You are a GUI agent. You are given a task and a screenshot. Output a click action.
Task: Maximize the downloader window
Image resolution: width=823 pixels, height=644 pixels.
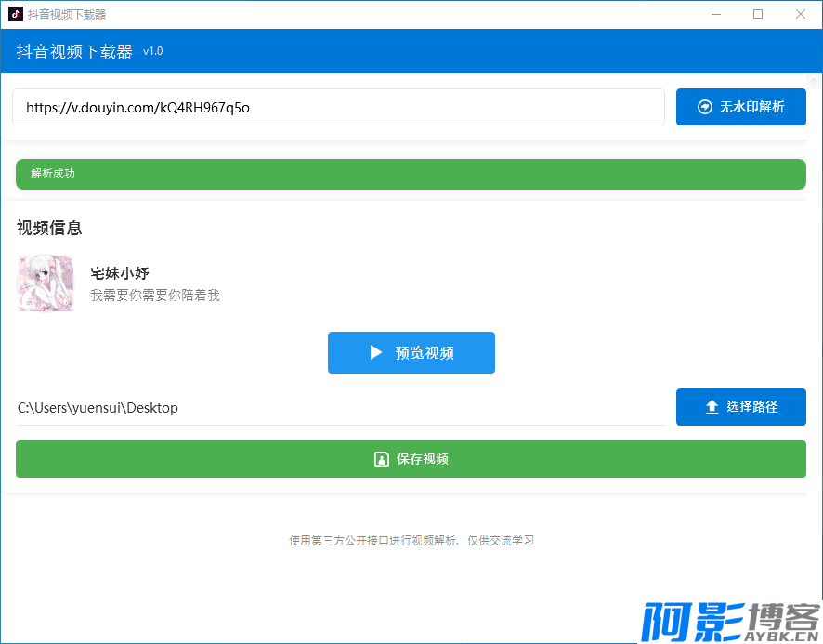point(758,14)
